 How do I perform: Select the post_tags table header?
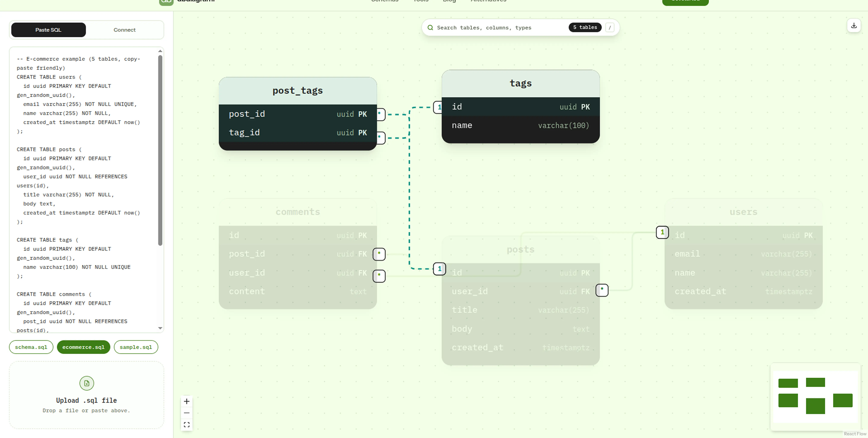(298, 91)
